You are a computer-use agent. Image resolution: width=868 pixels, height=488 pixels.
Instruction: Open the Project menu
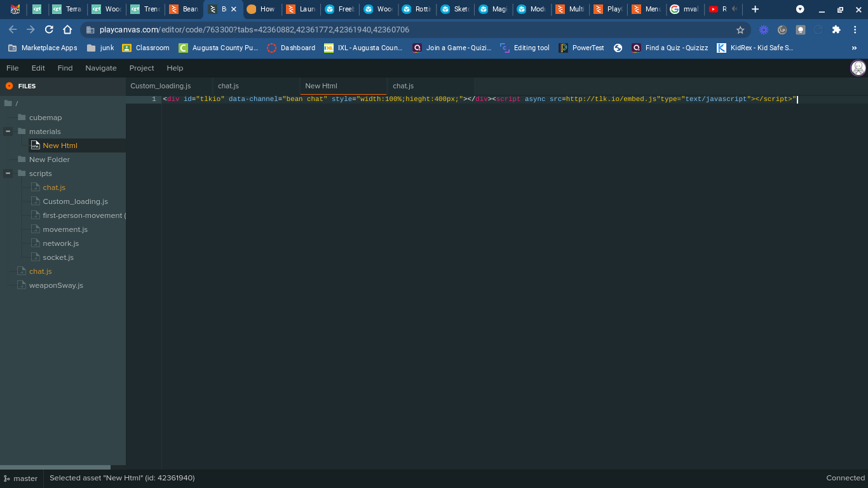coord(142,68)
